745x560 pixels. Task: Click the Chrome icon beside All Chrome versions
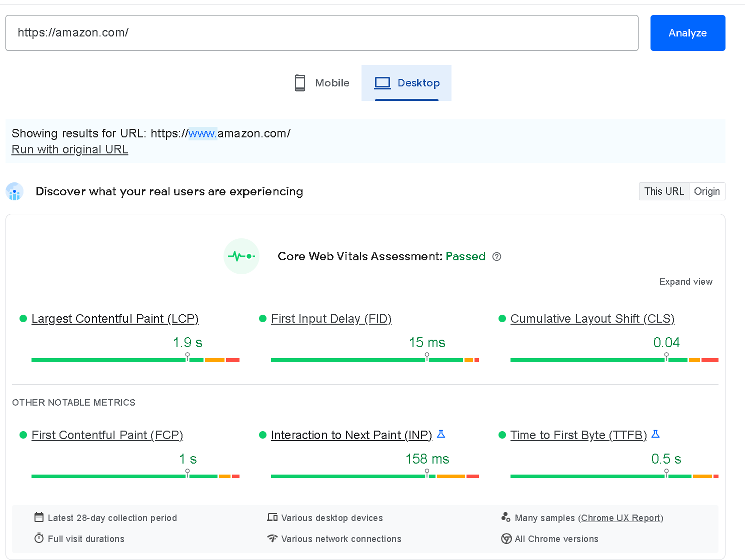[506, 539]
